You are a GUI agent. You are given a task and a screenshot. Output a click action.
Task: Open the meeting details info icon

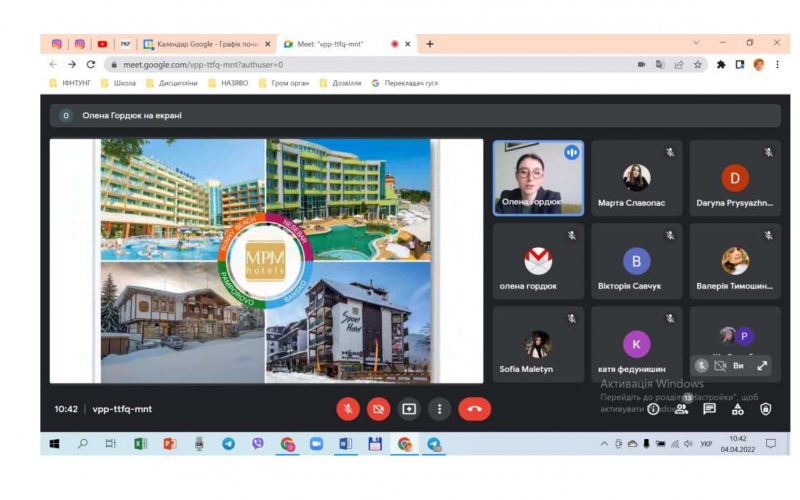point(653,409)
